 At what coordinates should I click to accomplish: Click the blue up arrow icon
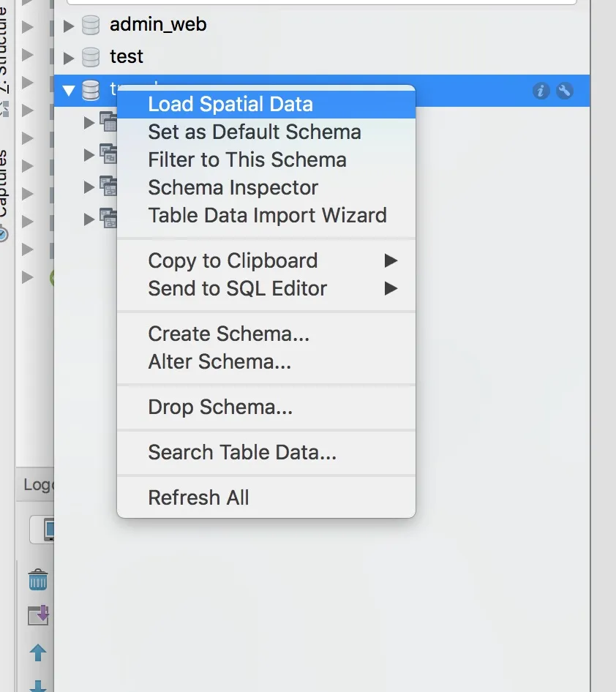pyautogui.click(x=38, y=652)
